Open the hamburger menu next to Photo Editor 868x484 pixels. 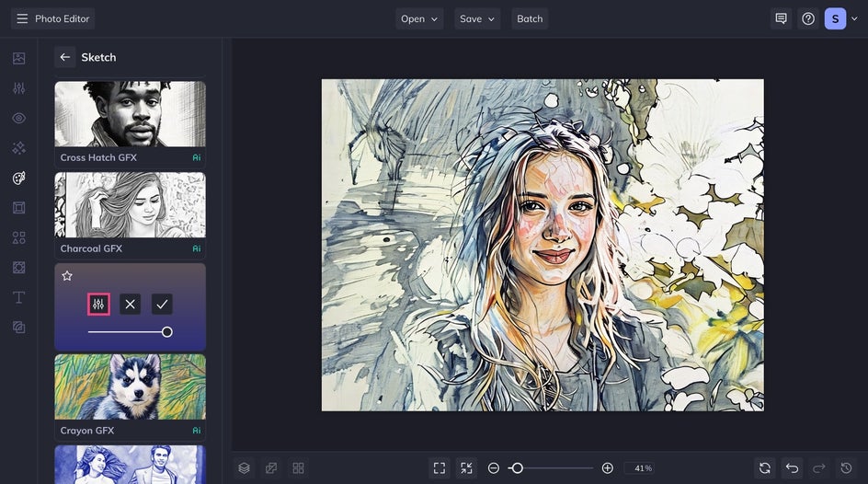[x=22, y=18]
